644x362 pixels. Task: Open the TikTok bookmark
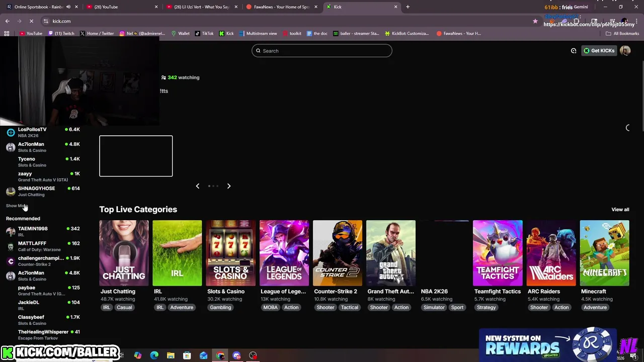[205, 34]
